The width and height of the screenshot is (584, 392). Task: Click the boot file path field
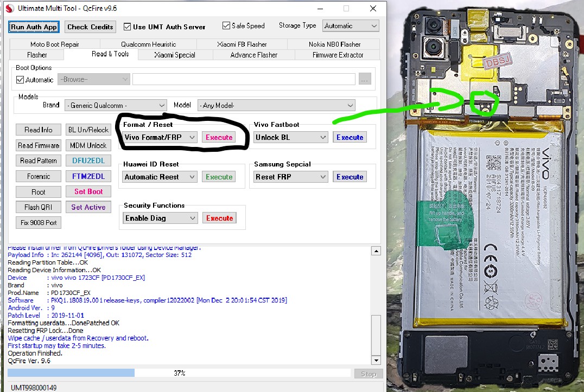244,79
